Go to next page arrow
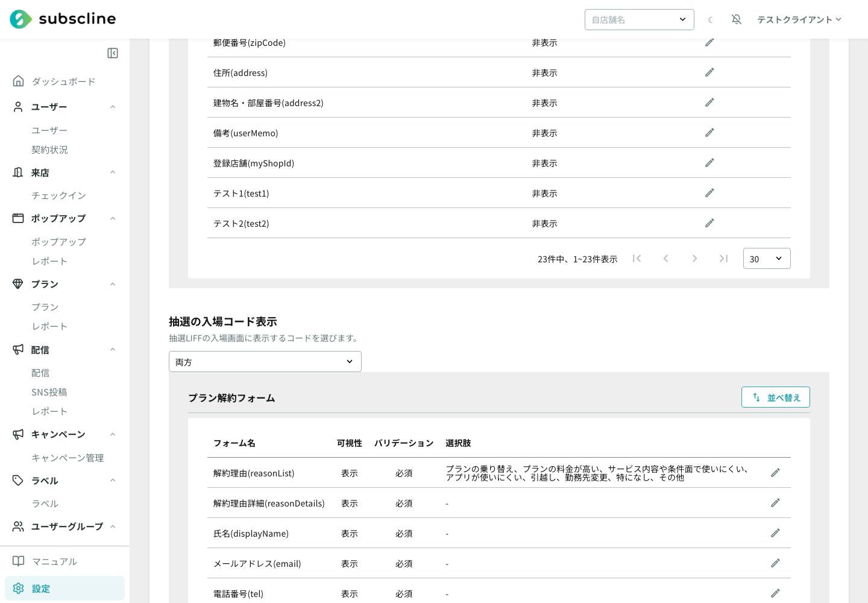The width and height of the screenshot is (868, 603). click(x=694, y=259)
